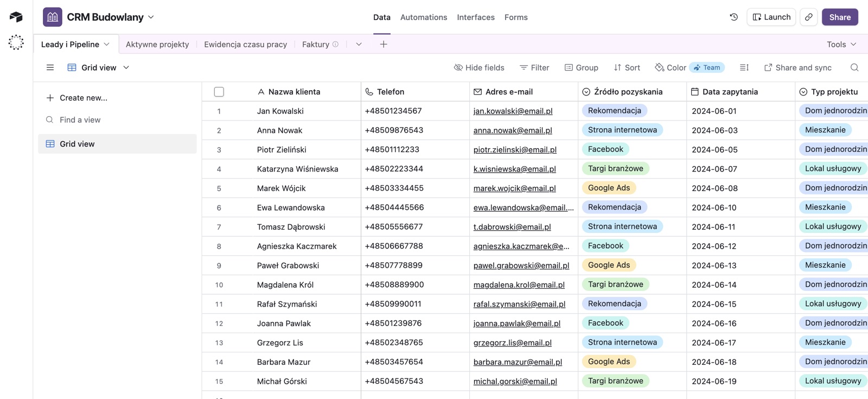Select Grid view in views sidebar
This screenshot has width=868, height=399.
(x=117, y=144)
